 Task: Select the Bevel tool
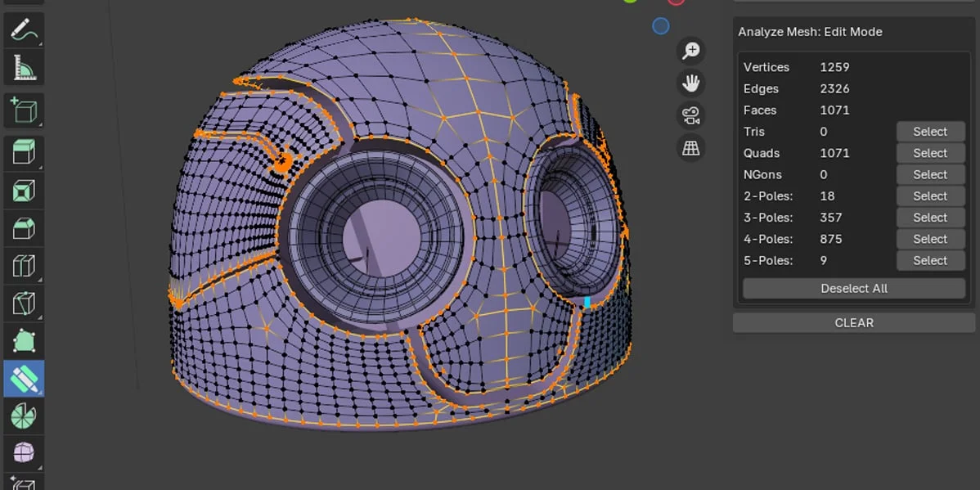[x=24, y=227]
